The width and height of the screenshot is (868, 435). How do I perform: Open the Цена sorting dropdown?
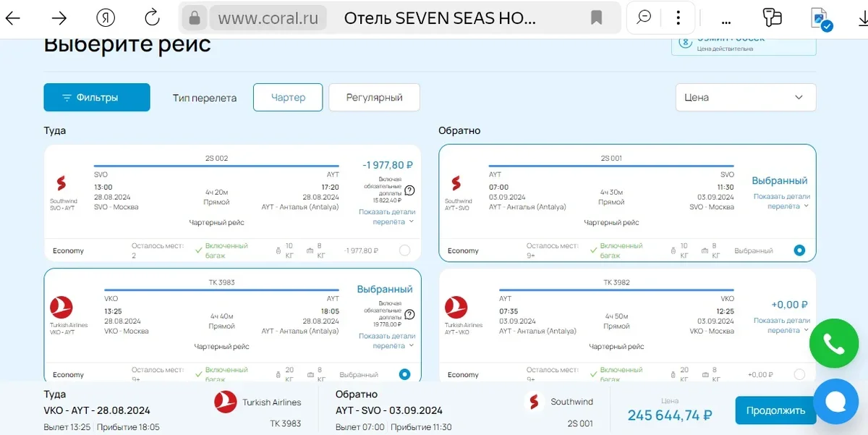pos(745,98)
